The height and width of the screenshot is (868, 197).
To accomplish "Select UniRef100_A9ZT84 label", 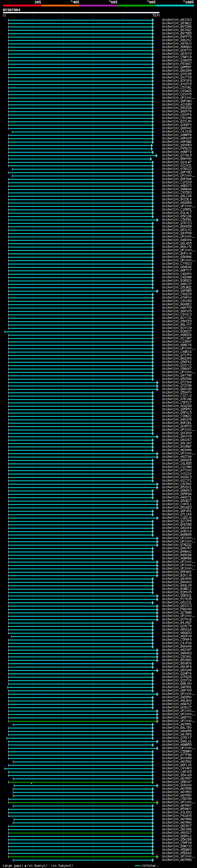I will 177,457.
